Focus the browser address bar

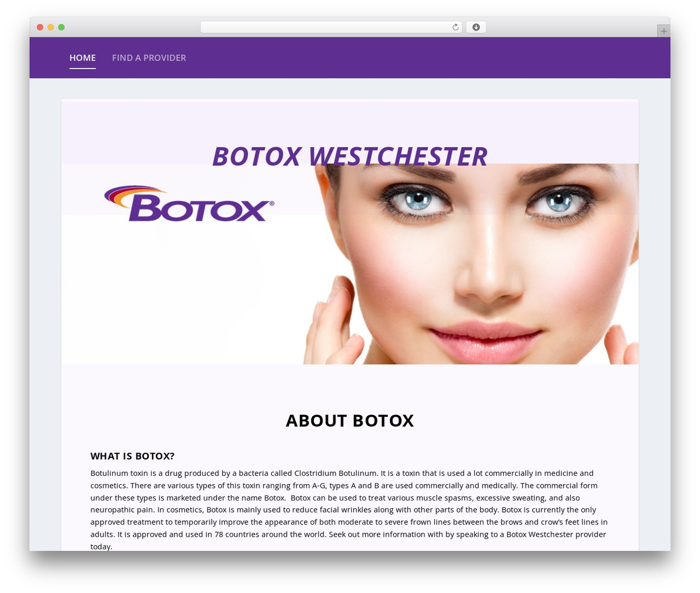[331, 27]
